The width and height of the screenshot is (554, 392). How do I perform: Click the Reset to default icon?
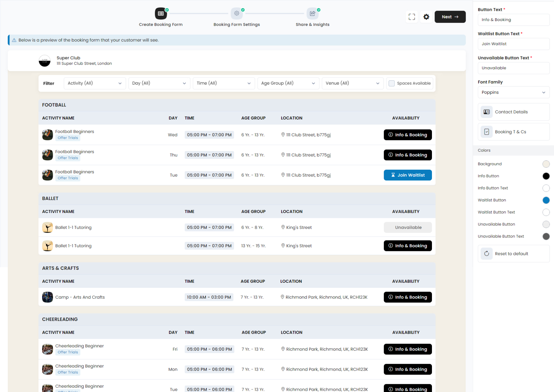click(486, 254)
